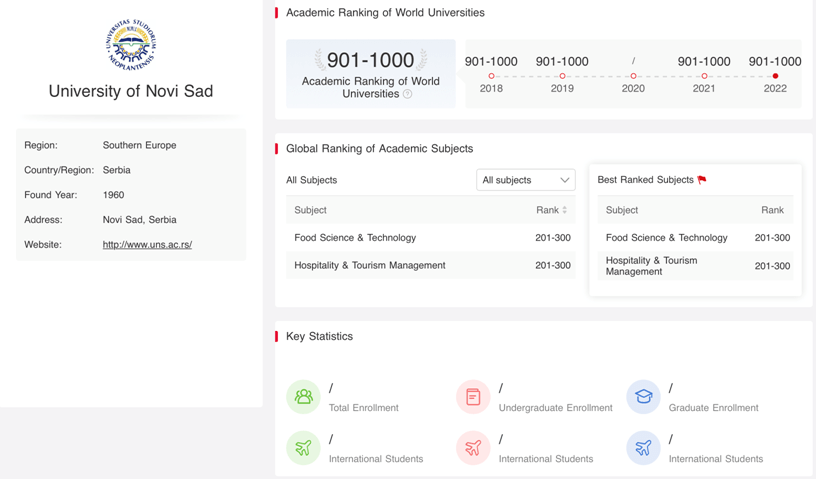
Task: Click the green airplane International Students icon
Action: [303, 448]
